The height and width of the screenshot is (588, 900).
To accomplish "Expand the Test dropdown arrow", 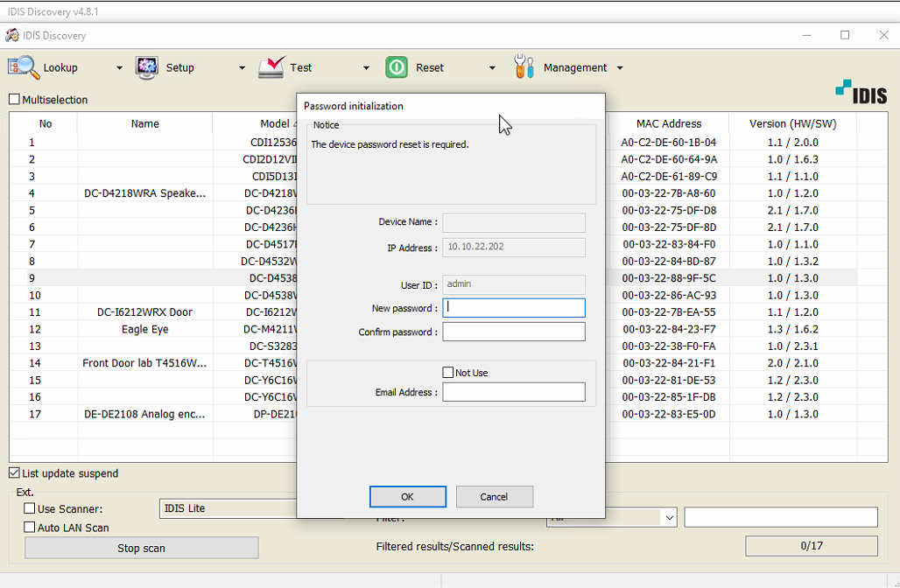I will pos(366,67).
